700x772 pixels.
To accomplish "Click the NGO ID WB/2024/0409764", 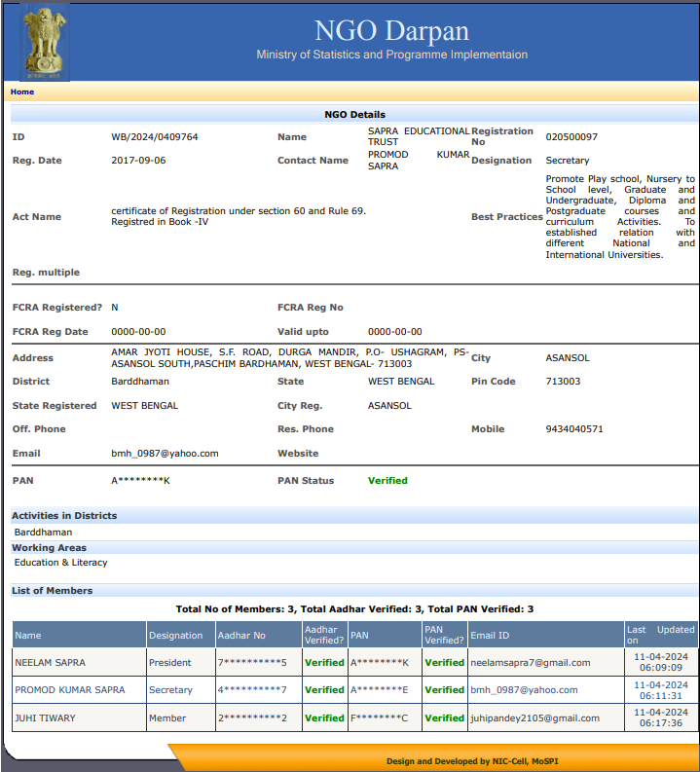I will point(155,137).
